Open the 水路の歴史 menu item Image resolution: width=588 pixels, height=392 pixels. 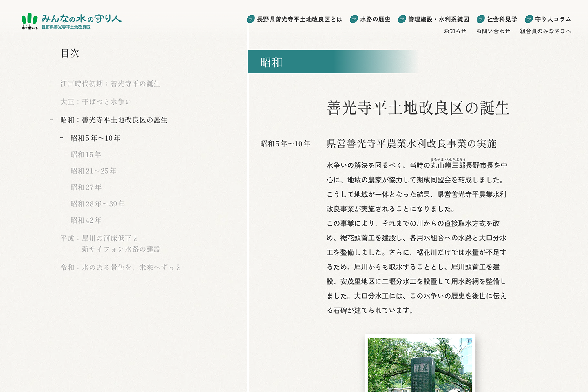375,19
